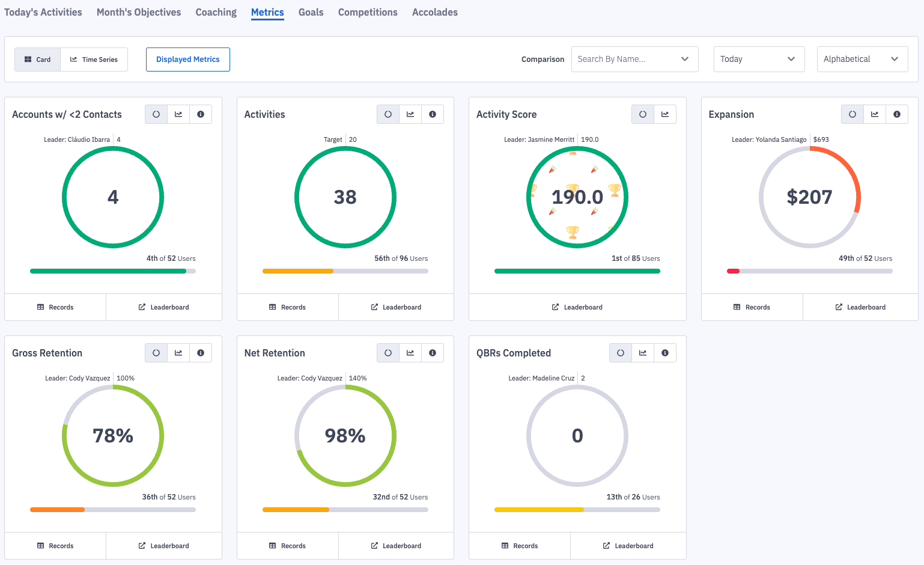Go to the Coaching tab
The width and height of the screenshot is (924, 565).
[x=216, y=12]
